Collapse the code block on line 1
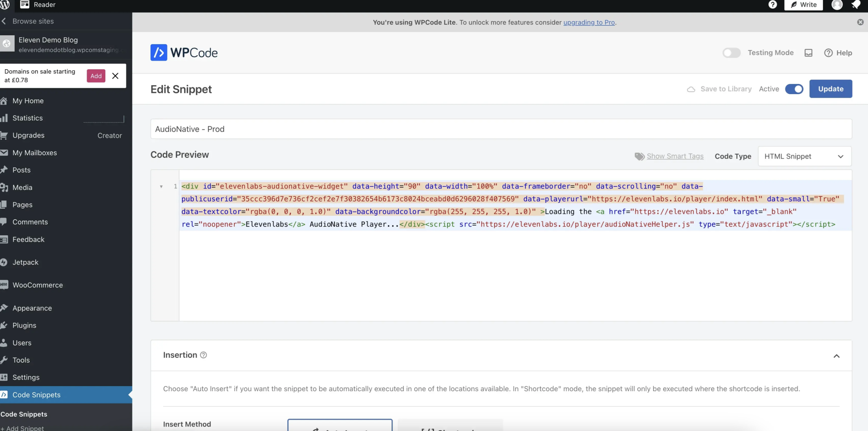Screen dimensions: 868x431 click(161, 186)
